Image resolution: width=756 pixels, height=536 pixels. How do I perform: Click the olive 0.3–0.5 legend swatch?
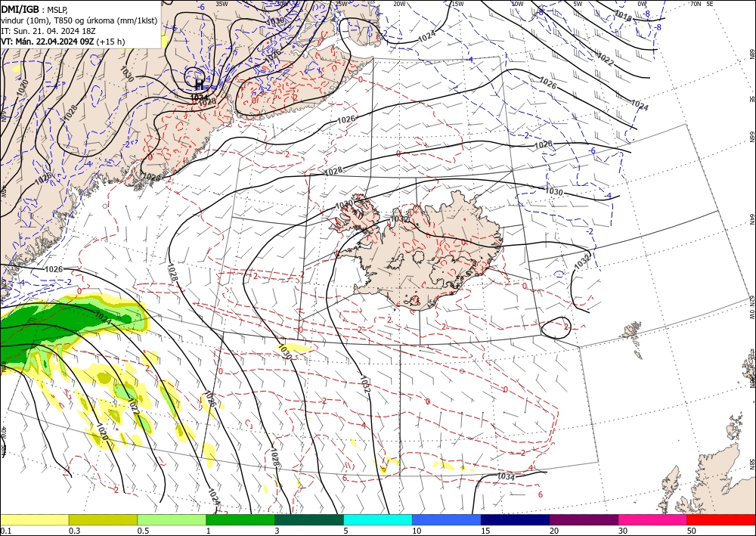coord(103,519)
